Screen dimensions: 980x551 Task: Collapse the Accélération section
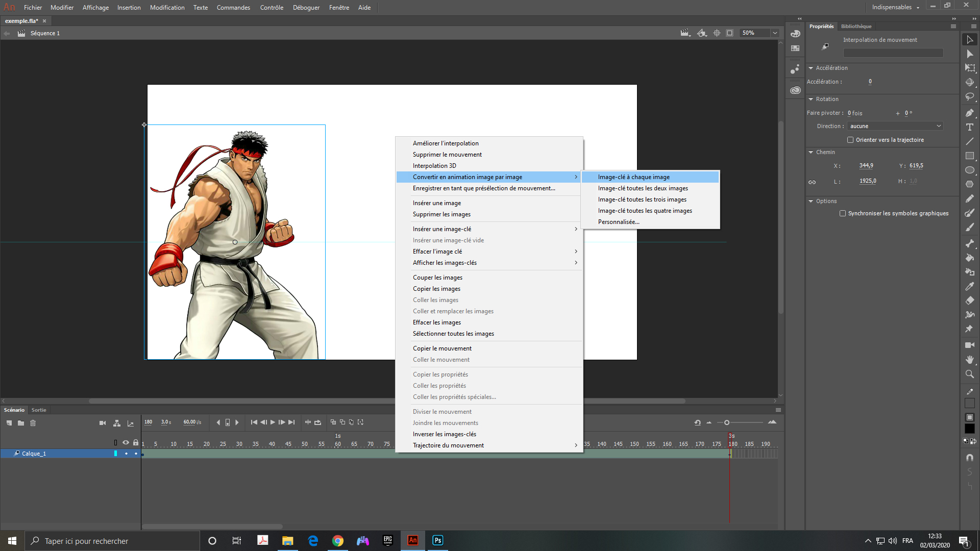coord(811,68)
